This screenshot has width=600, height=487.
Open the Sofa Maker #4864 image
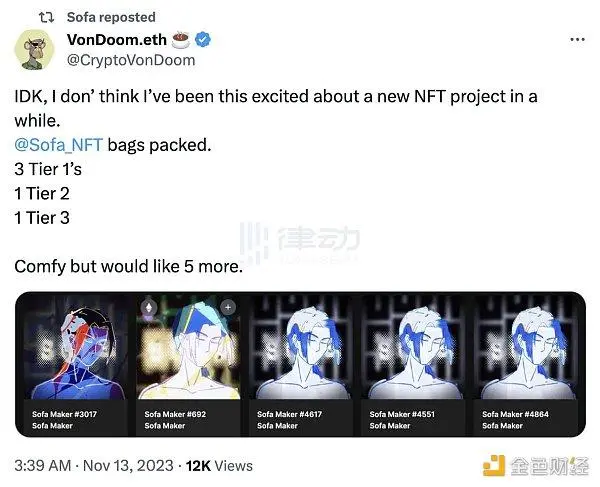click(x=526, y=347)
